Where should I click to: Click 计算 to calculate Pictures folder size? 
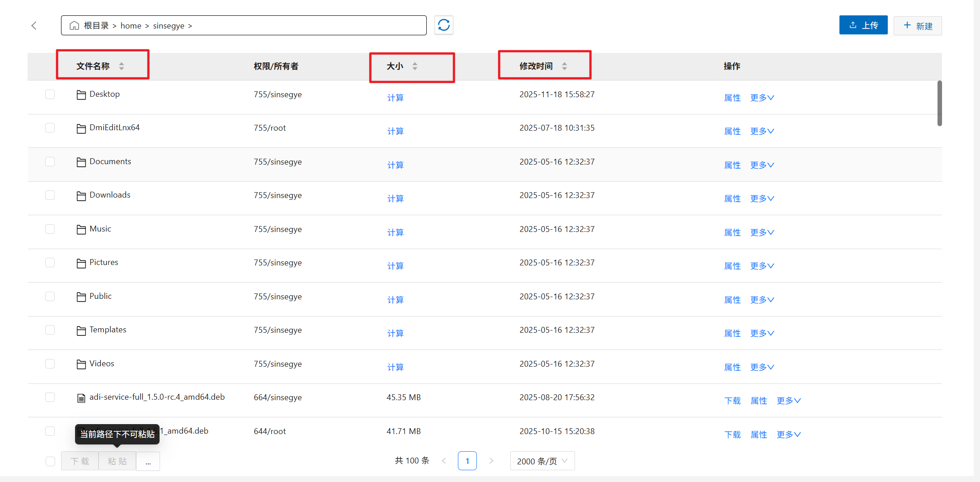(395, 266)
